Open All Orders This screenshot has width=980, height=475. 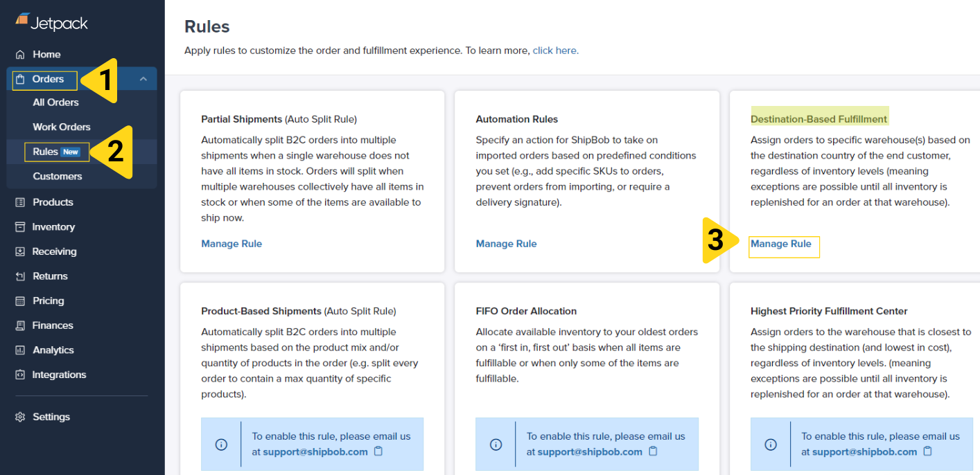(x=57, y=102)
